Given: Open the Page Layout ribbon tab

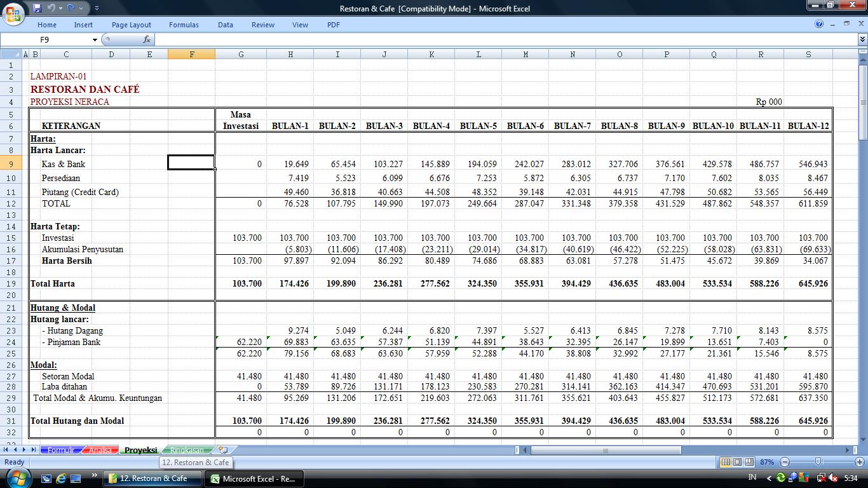Looking at the screenshot, I should [x=132, y=25].
